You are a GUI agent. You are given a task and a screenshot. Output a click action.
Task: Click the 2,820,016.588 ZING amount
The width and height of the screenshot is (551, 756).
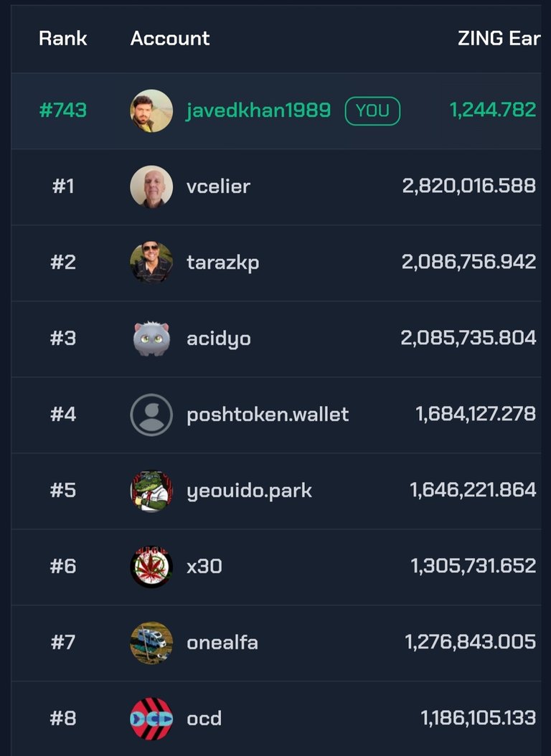(469, 186)
